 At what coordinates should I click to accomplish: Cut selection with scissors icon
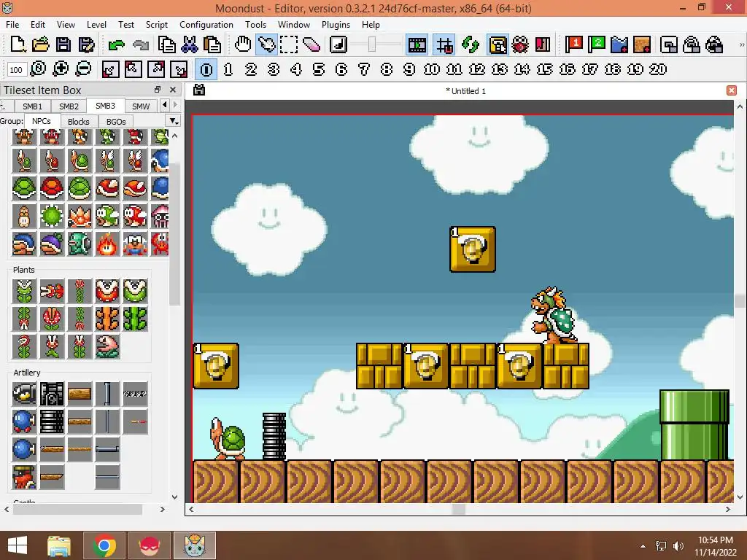point(189,44)
